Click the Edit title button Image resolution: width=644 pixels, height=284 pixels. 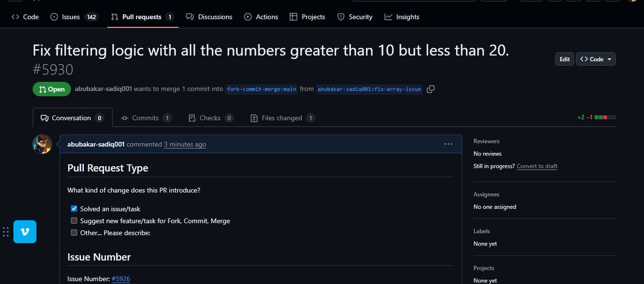(565, 59)
